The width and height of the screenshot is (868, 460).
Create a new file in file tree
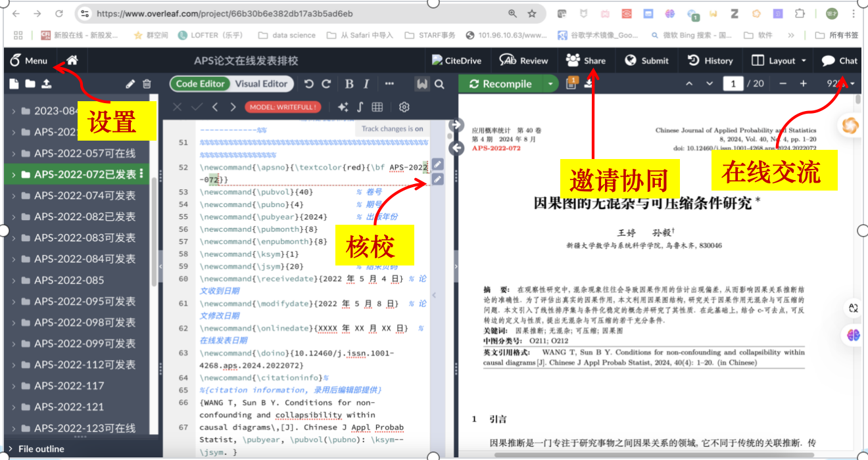[x=14, y=84]
